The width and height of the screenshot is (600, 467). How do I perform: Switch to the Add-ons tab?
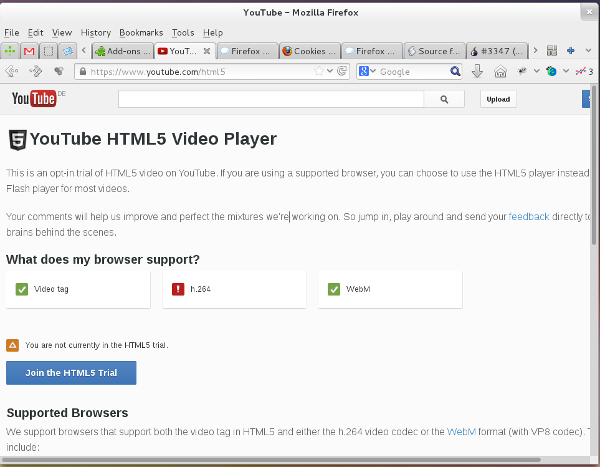[x=123, y=51]
